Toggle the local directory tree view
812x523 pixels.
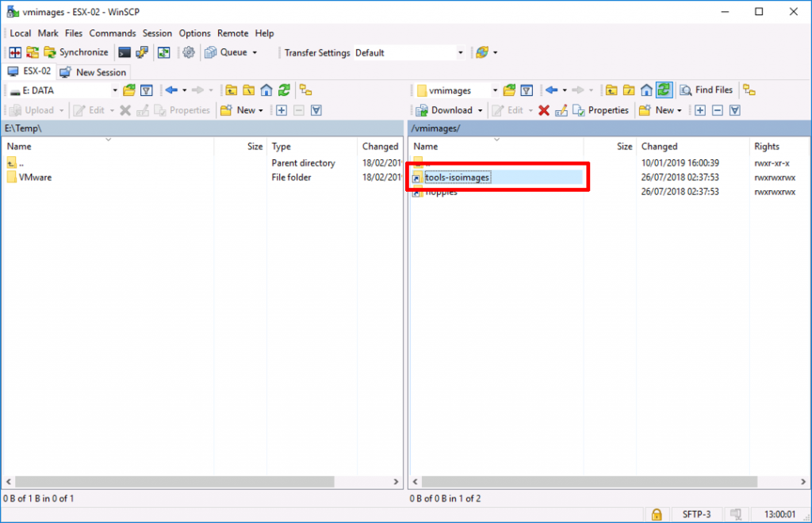[x=305, y=90]
